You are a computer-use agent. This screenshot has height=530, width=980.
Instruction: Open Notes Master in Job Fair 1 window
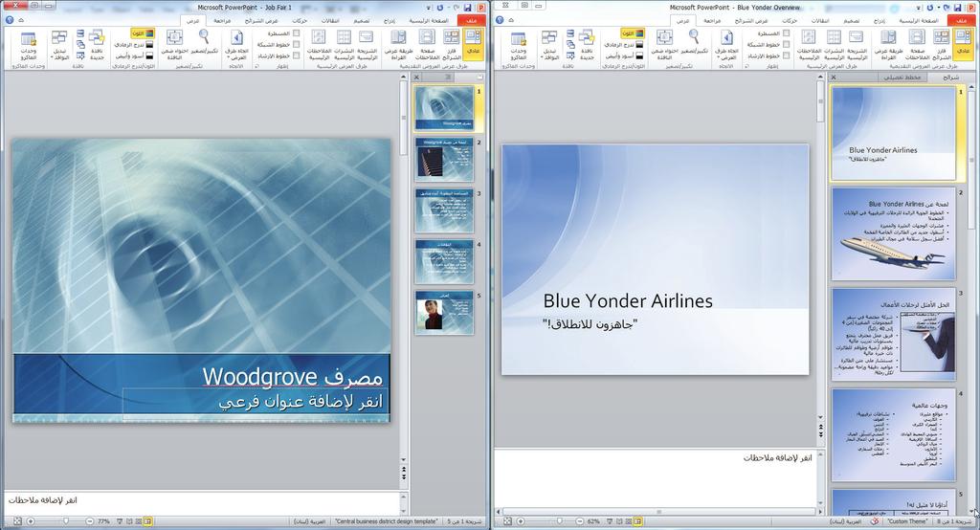319,44
